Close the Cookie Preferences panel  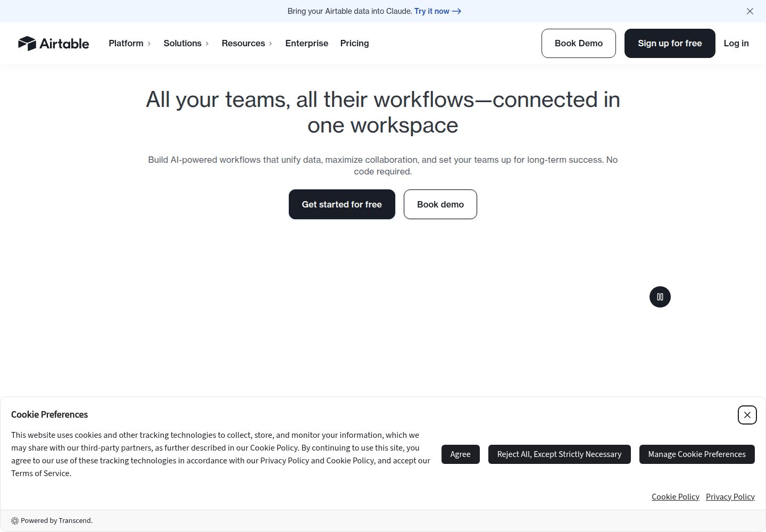(747, 415)
